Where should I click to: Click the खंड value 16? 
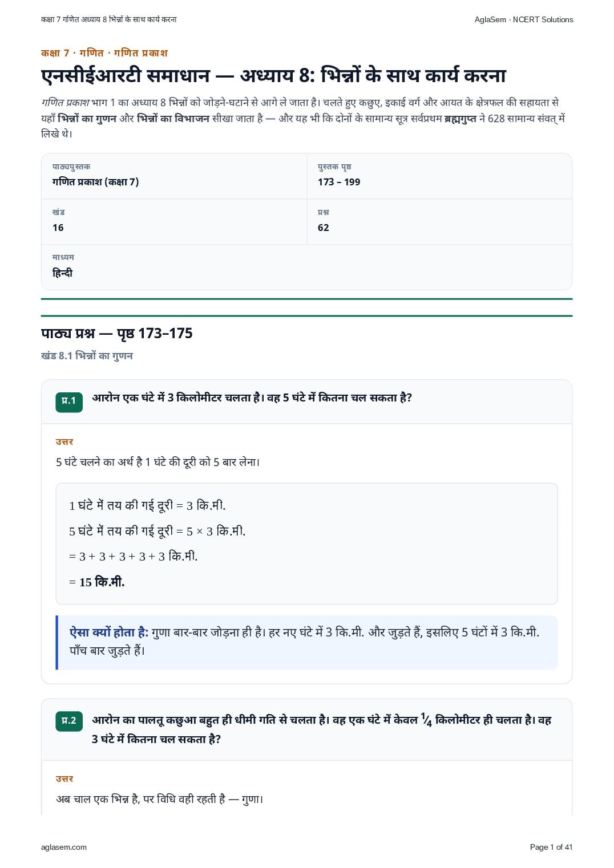coord(58,228)
